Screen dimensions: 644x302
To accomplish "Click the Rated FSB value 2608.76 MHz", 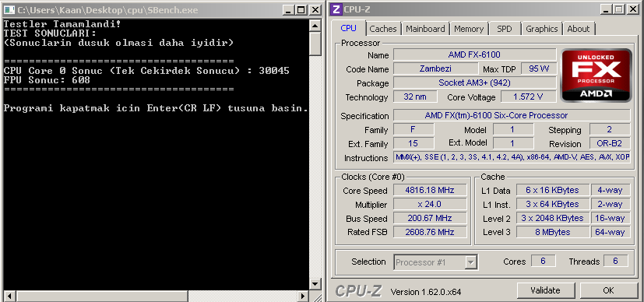I will [x=430, y=232].
